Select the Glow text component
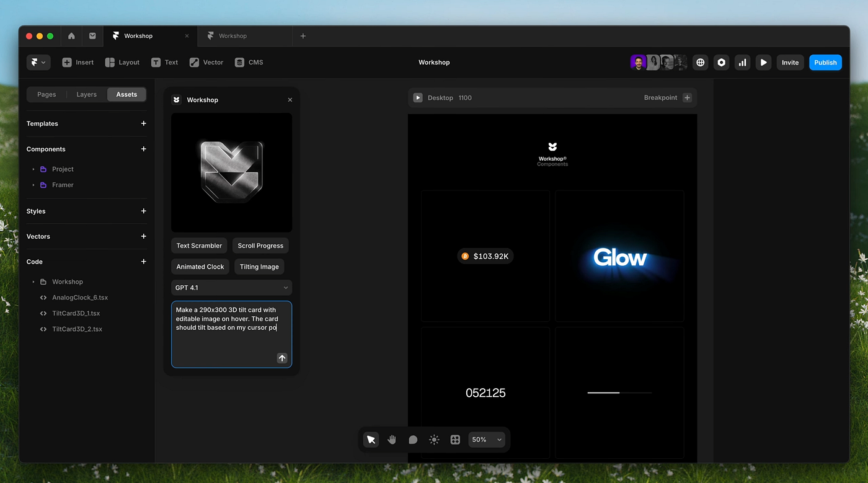This screenshot has height=483, width=868. pyautogui.click(x=620, y=257)
